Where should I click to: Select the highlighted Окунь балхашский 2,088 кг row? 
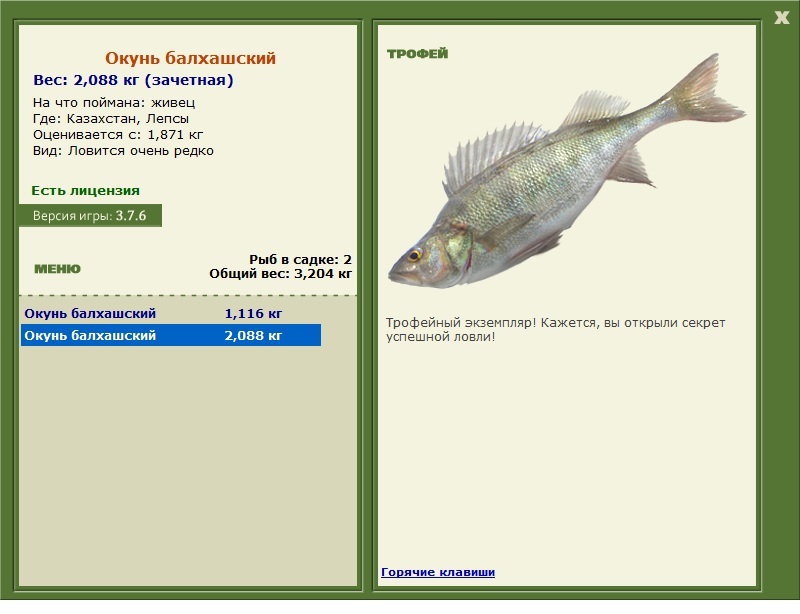[x=171, y=335]
